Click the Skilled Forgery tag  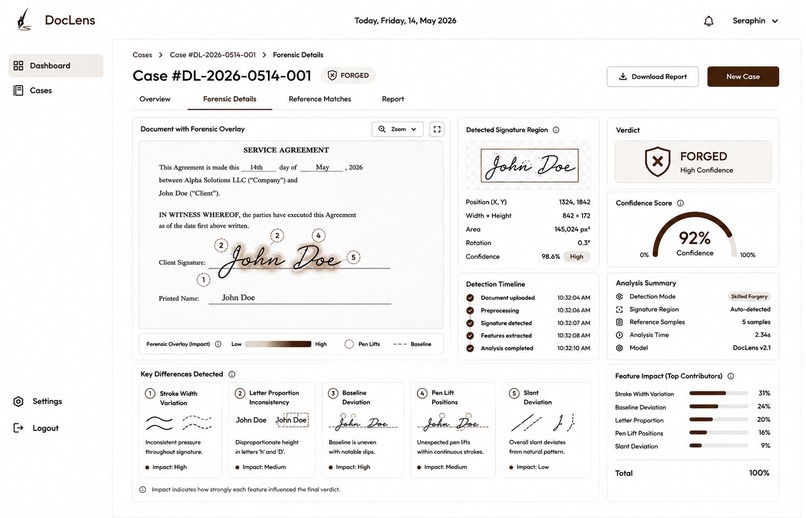pos(749,297)
